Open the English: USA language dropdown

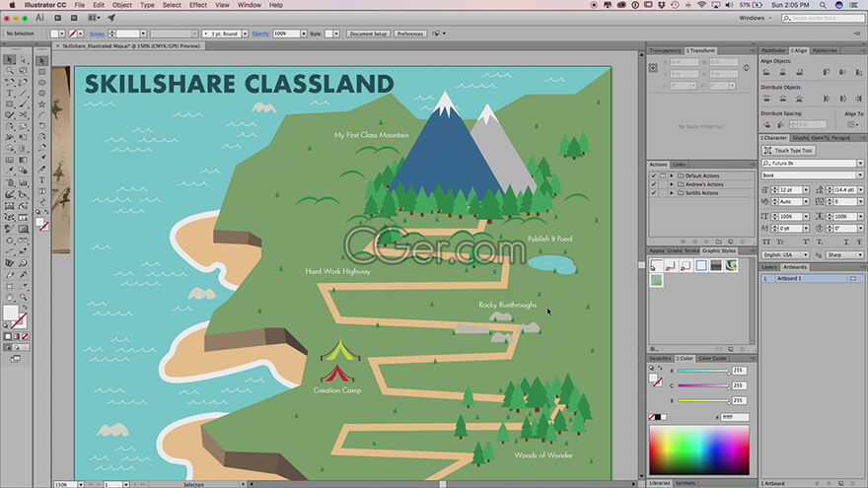point(785,255)
